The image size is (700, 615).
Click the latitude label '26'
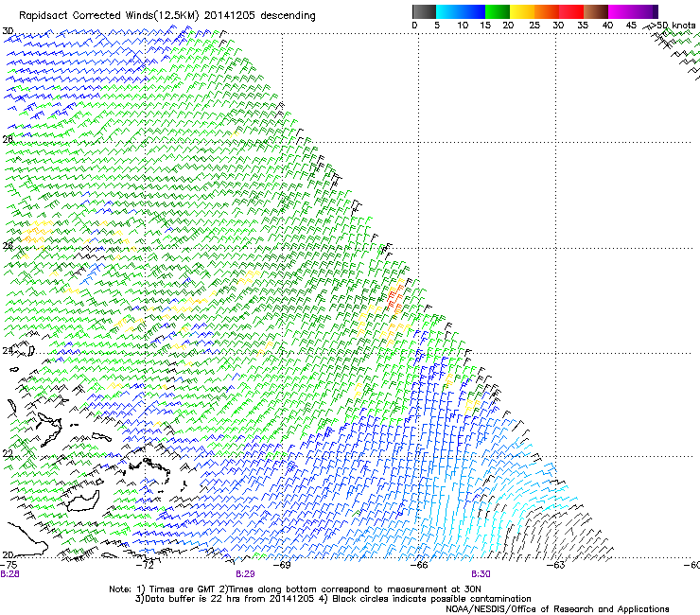[8, 246]
